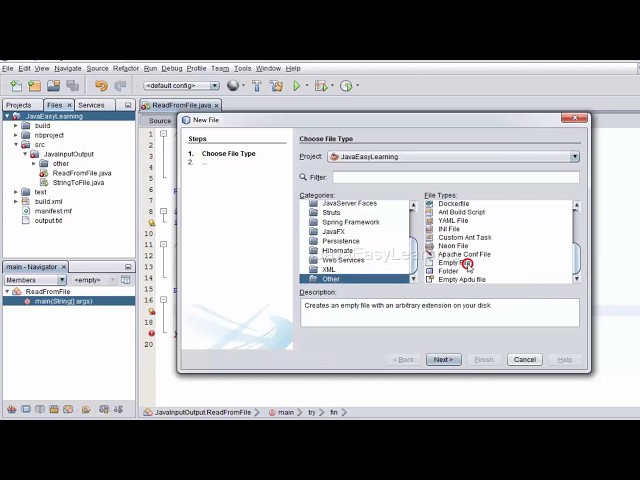Select the Spring Framework category
This screenshot has width=640, height=480.
click(351, 222)
